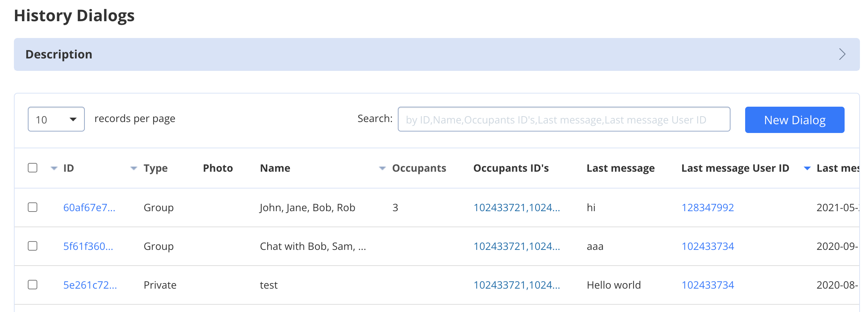The width and height of the screenshot is (868, 312).
Task: Check the row for dialog 60af67e7
Action: 33,207
